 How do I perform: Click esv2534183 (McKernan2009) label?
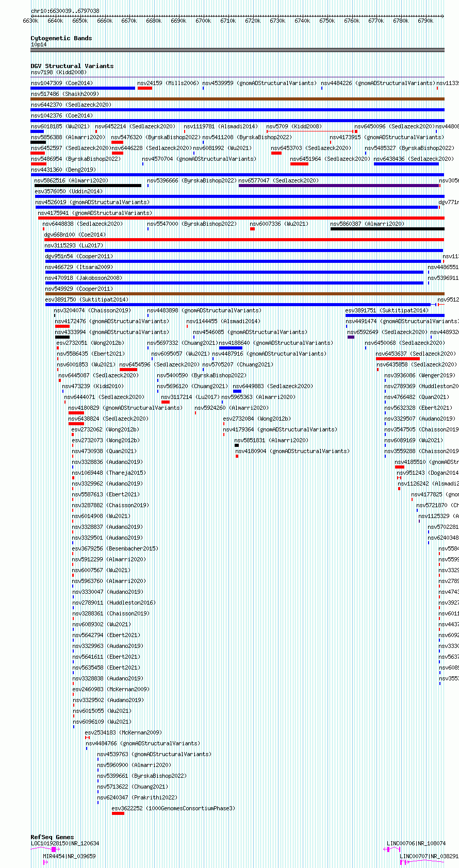click(123, 732)
